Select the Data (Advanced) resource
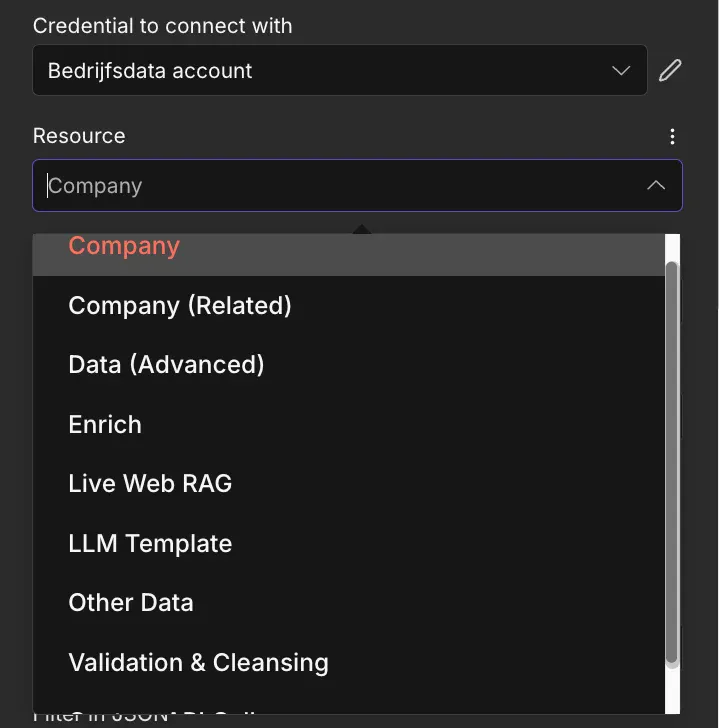Viewport: 719px width, 728px height. (x=166, y=365)
